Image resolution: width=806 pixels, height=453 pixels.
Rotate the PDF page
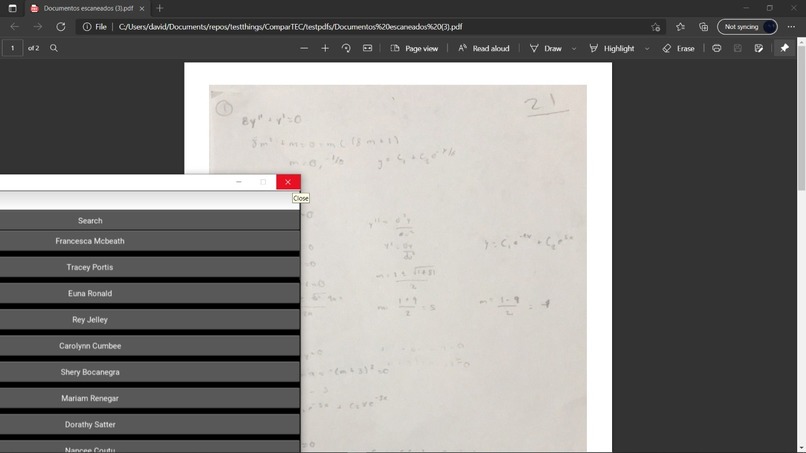[x=346, y=48]
